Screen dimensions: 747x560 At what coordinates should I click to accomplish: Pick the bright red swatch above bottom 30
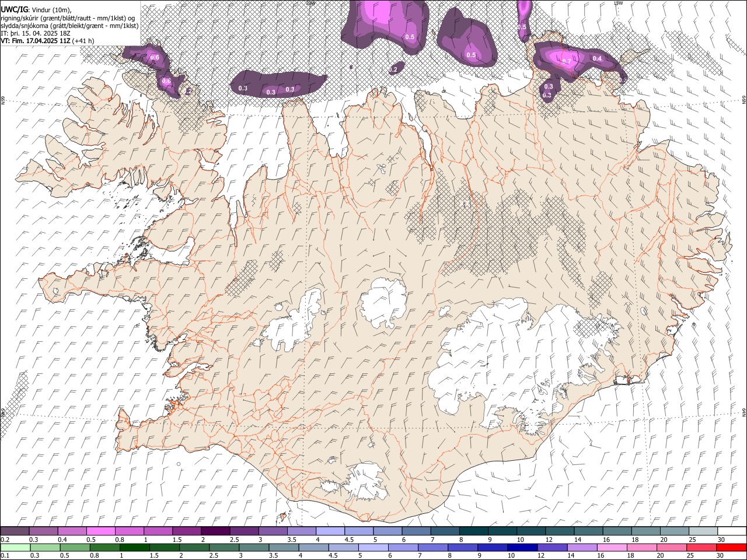731,548
